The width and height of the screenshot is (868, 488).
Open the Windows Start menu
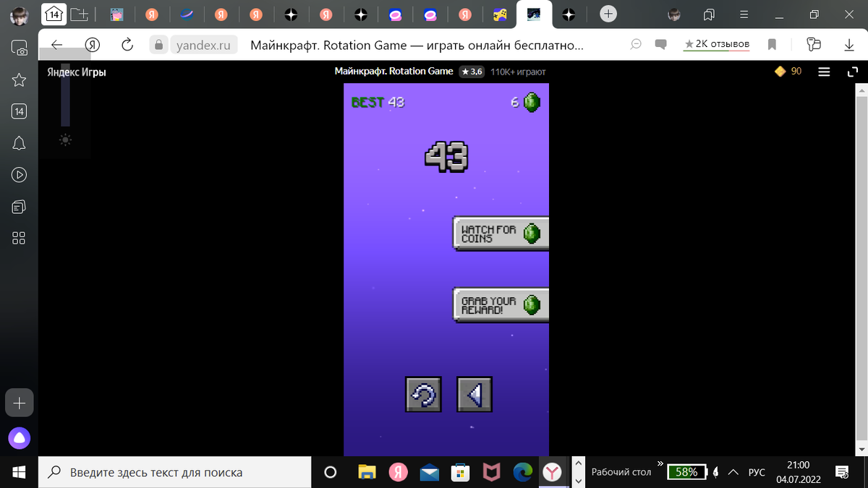tap(19, 472)
